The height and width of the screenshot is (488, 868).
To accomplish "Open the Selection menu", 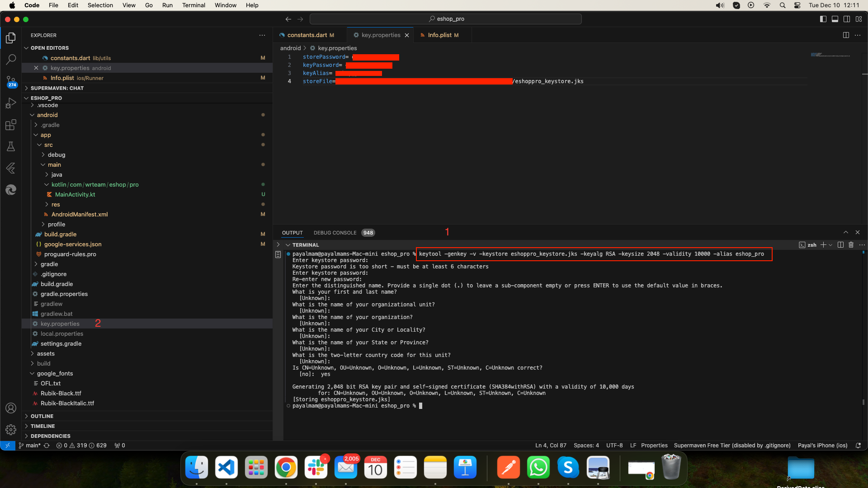I will pyautogui.click(x=100, y=5).
